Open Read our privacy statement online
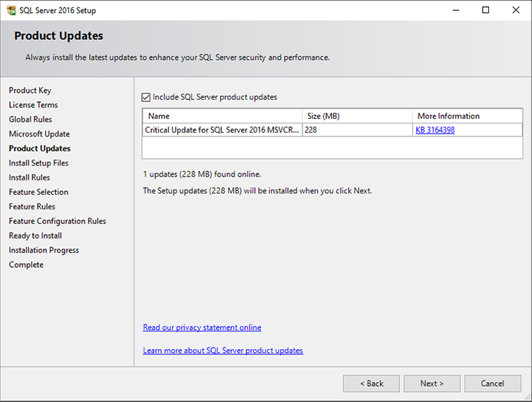Image resolution: width=532 pixels, height=402 pixels. pyautogui.click(x=202, y=328)
